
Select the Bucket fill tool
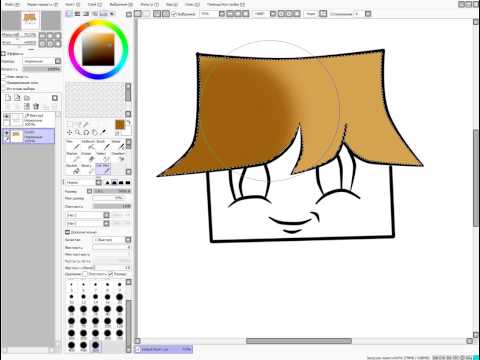(x=73, y=169)
